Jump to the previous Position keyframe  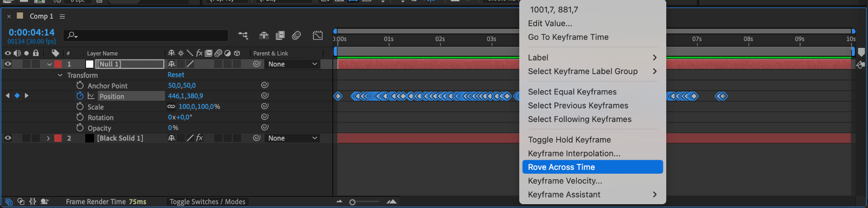pos(8,96)
